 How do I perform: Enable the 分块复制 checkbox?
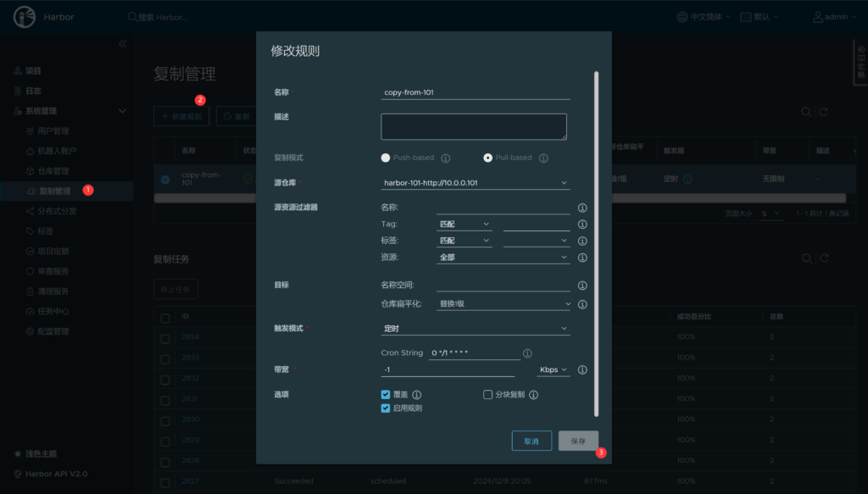[487, 394]
